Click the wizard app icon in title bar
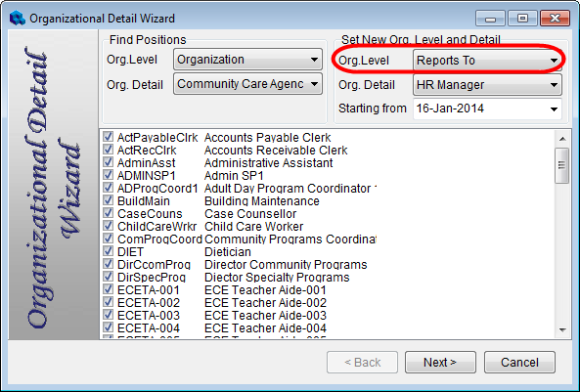The height and width of the screenshot is (392, 580). tap(17, 19)
